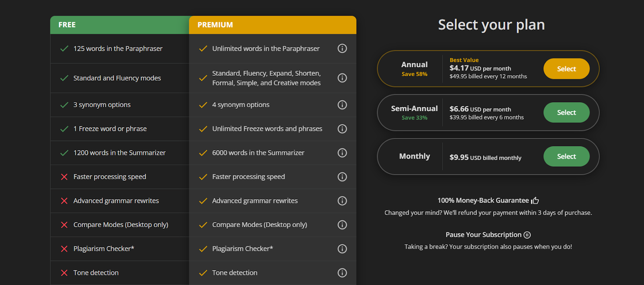Select the Monthly plan

tap(566, 156)
